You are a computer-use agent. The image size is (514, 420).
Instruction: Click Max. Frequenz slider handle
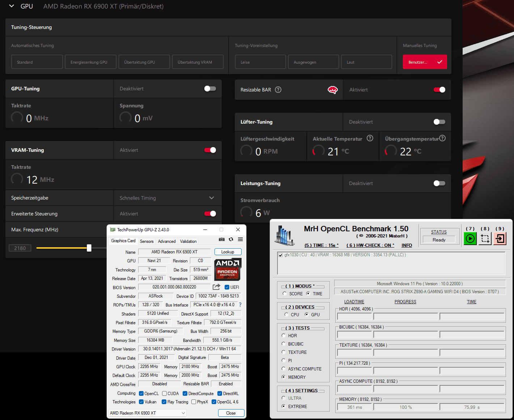pyautogui.click(x=89, y=248)
